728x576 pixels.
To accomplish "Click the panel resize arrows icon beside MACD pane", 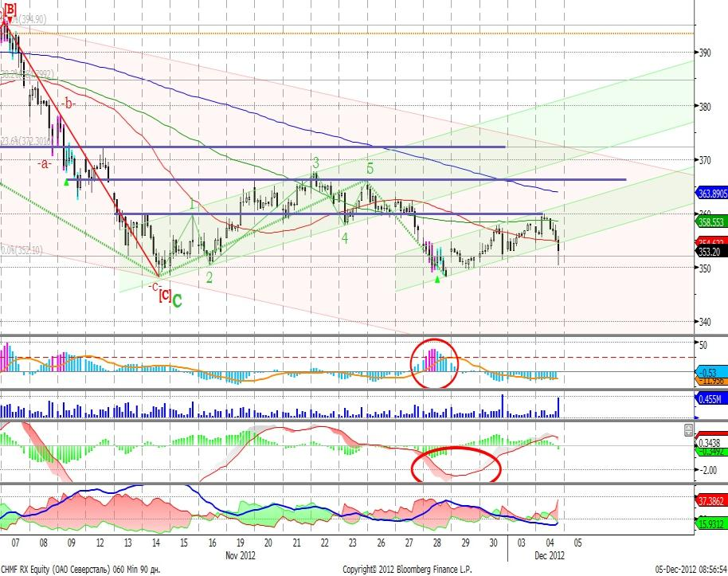I will (x=689, y=430).
